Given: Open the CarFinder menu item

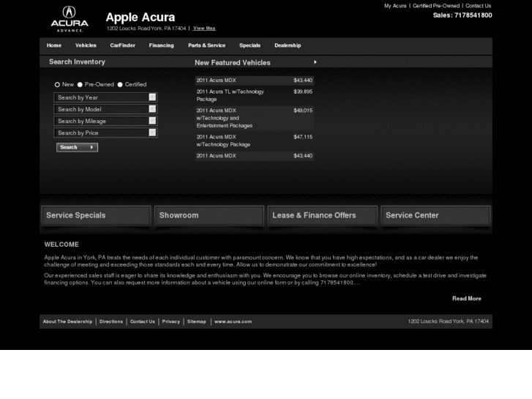Looking at the screenshot, I should click(122, 45).
